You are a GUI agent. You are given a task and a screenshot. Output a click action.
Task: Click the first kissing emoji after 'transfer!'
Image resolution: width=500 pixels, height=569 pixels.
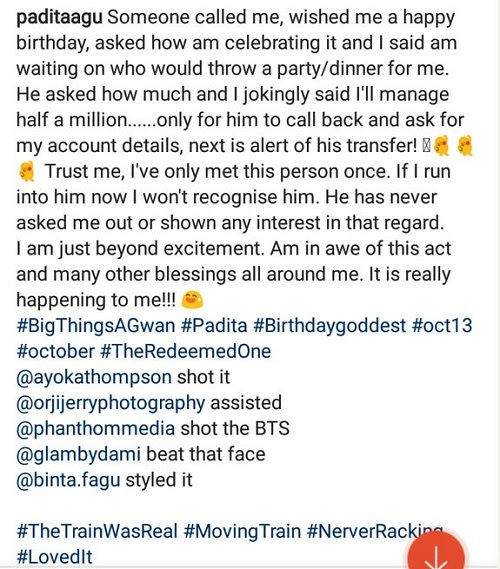[x=442, y=146]
